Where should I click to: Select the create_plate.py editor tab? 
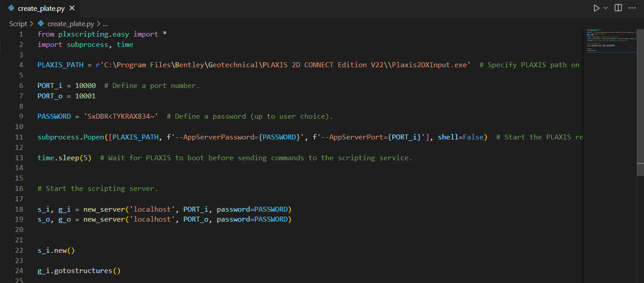click(41, 8)
